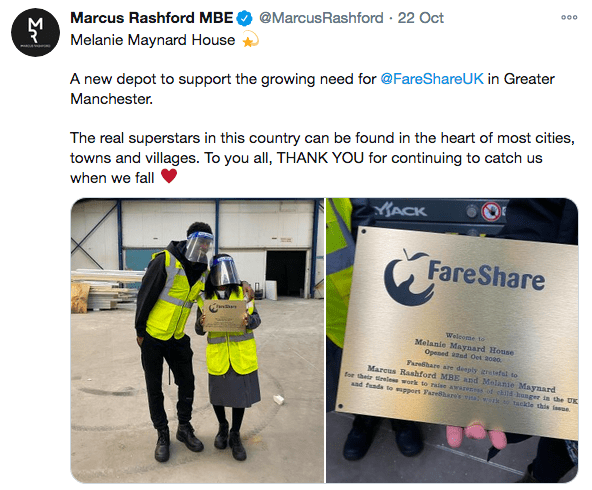Open the @FareShareUK mention link

coord(432,79)
